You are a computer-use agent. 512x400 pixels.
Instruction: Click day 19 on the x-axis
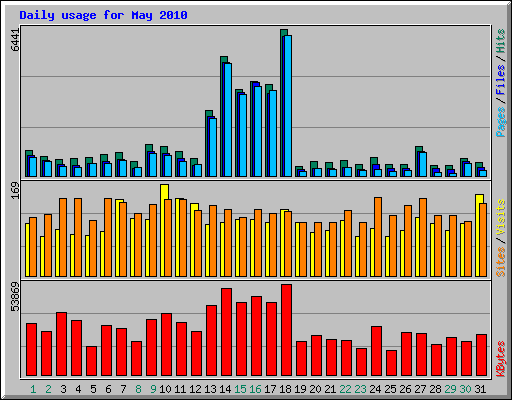(300, 389)
